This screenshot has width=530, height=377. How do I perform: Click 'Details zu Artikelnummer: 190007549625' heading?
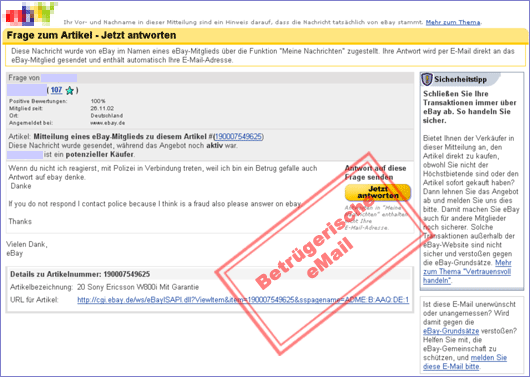(80, 274)
